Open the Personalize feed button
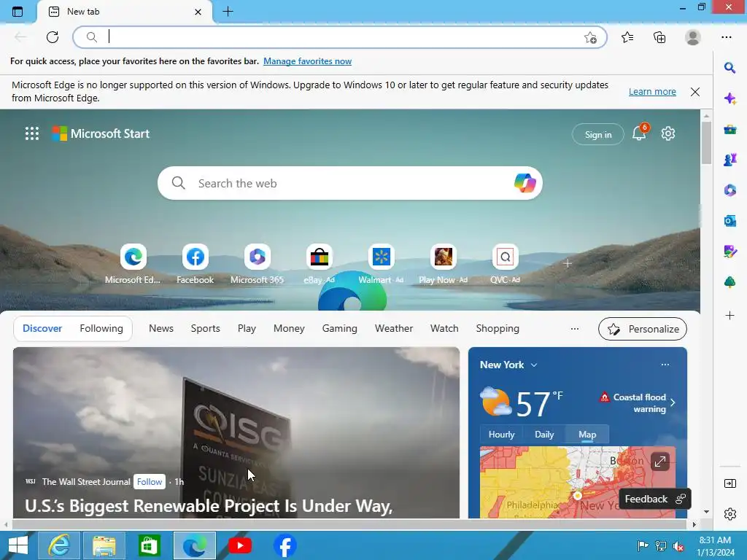This screenshot has height=560, width=747. [x=642, y=329]
